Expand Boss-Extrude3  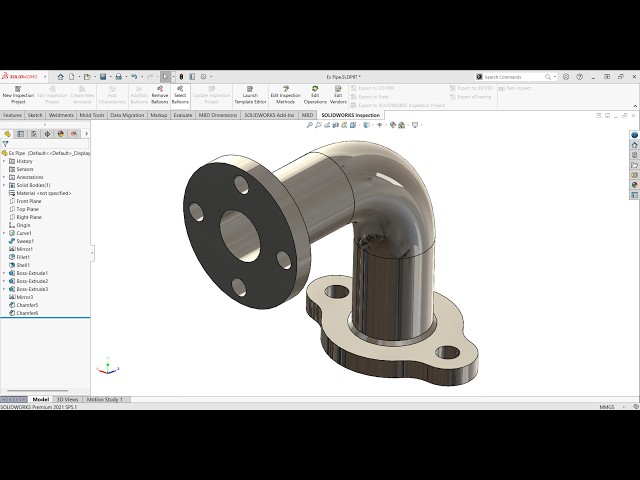click(x=4, y=289)
